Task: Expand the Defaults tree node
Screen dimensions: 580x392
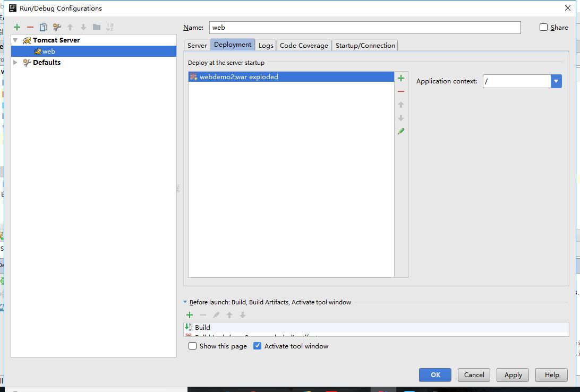Action: (15, 62)
